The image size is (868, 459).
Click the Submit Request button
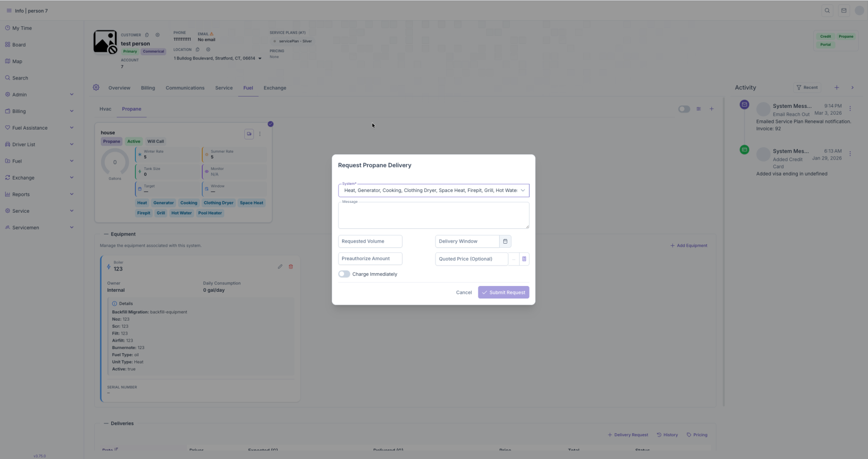[x=503, y=292]
